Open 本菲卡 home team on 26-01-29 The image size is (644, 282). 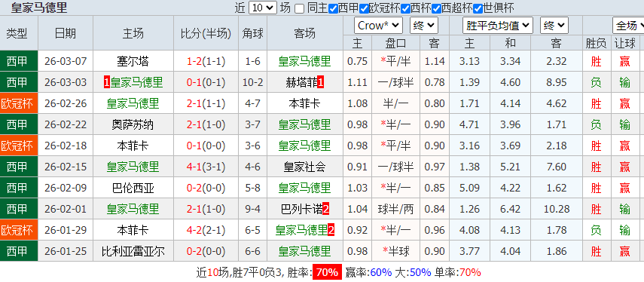133,230
